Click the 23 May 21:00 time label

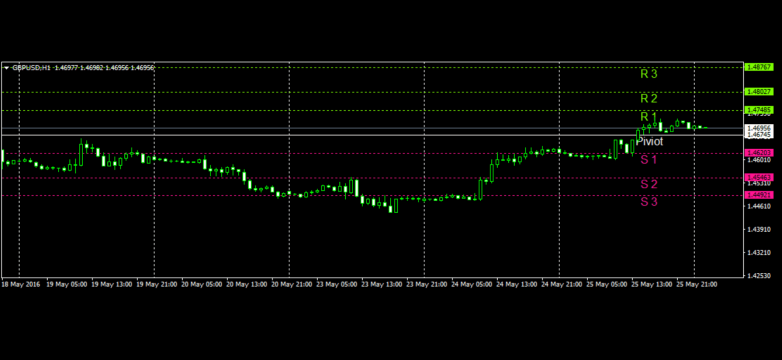(427, 284)
